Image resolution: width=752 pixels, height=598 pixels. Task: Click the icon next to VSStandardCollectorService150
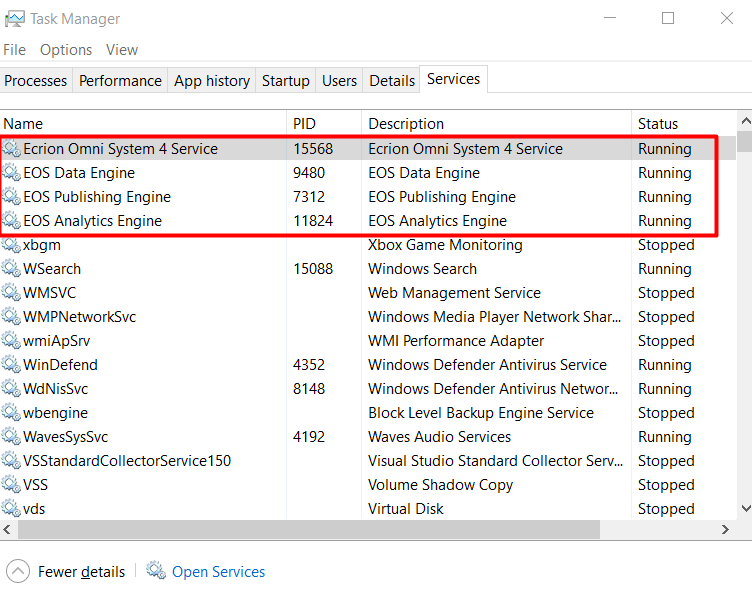(11, 460)
